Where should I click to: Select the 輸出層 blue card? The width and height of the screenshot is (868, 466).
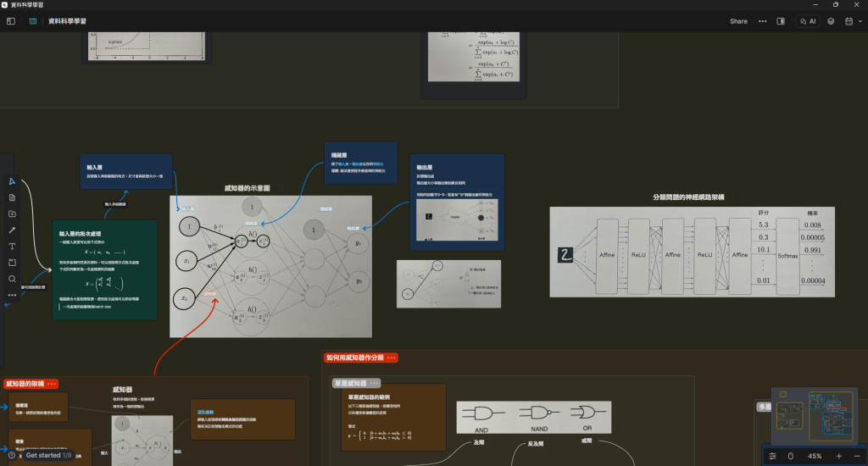pos(457,202)
